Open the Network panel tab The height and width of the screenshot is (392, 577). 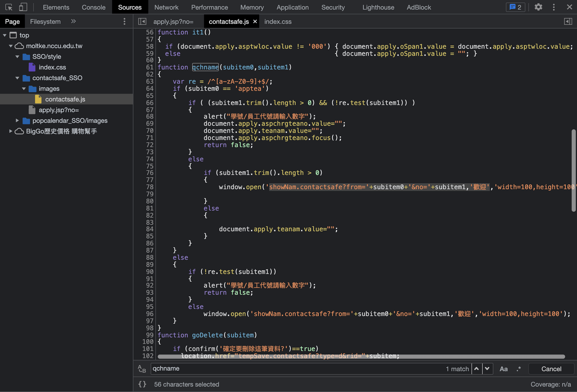[166, 7]
